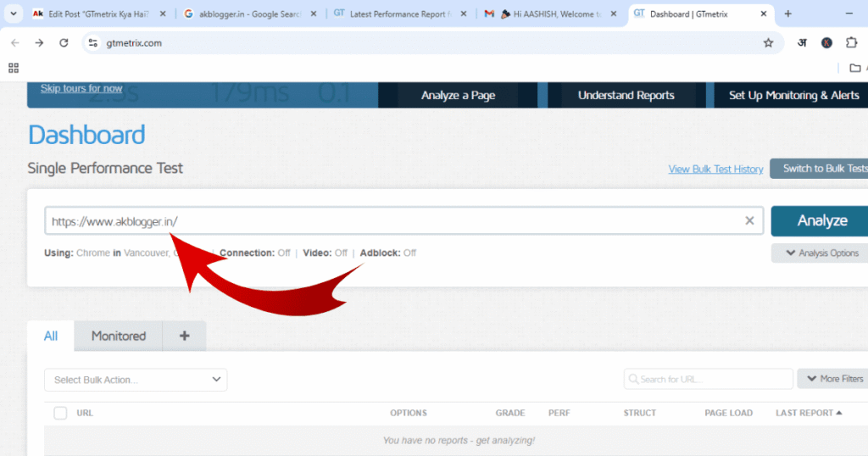Open a new browser tab
The height and width of the screenshot is (456, 868).
[787, 14]
